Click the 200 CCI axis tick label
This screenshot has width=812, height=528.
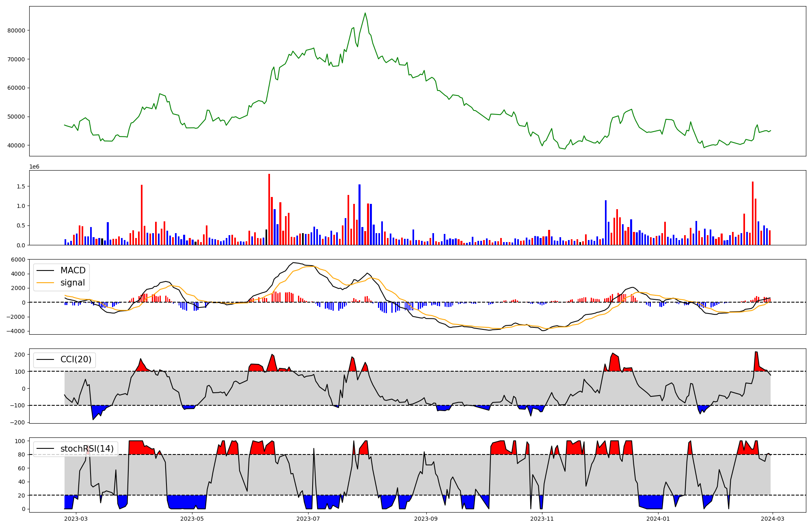[20, 355]
